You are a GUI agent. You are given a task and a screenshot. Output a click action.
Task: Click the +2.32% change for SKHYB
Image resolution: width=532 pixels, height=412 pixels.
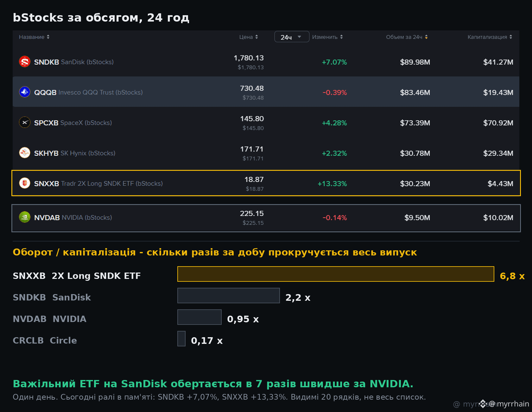pos(334,153)
